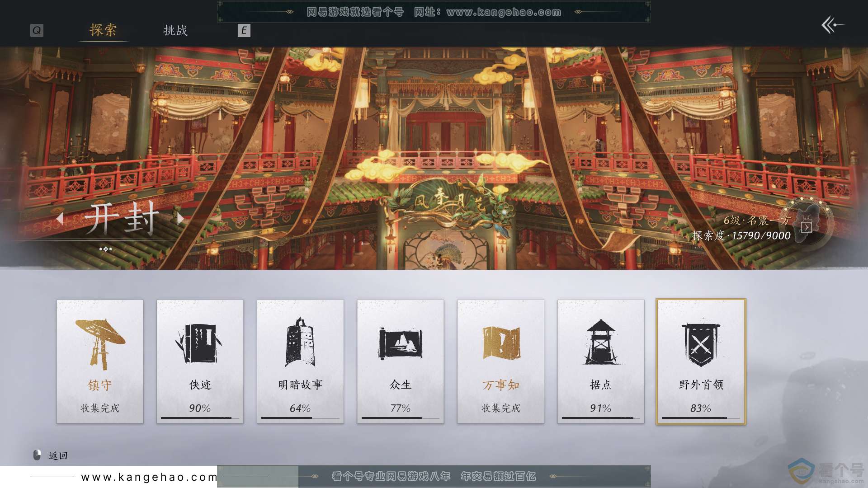Click the 探索度 15790/9000 text
Viewport: 868px width, 488px height.
pos(741,235)
